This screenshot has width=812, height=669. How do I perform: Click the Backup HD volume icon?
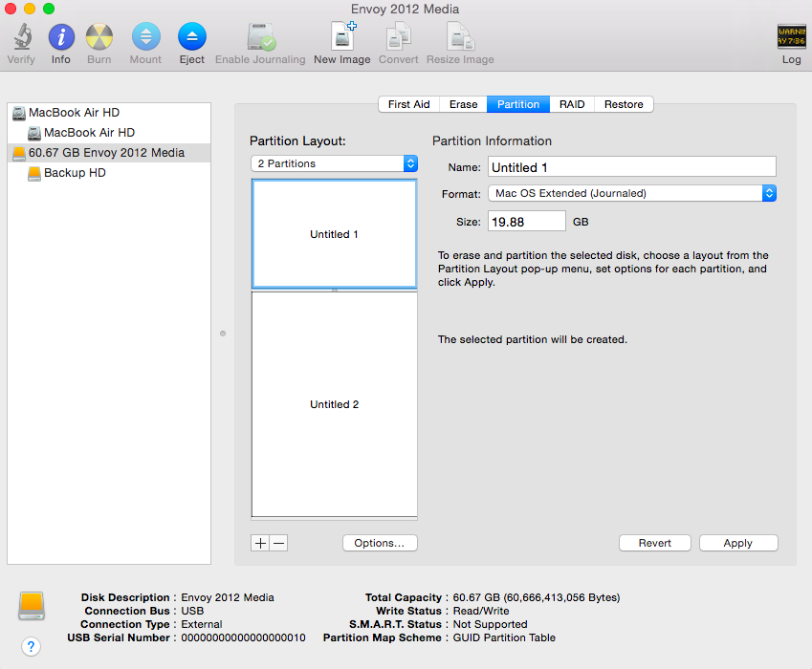pos(34,173)
